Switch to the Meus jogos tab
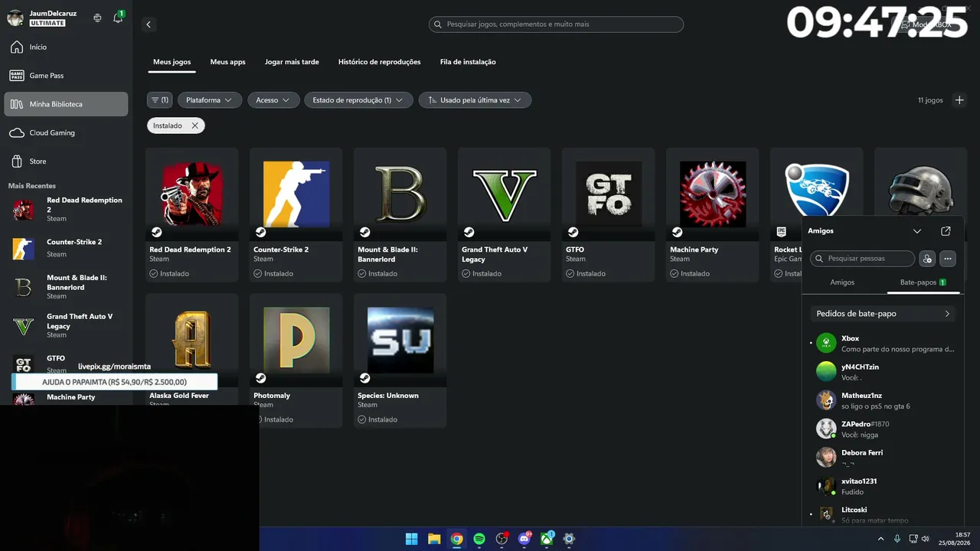Image resolution: width=980 pixels, height=551 pixels. tap(172, 62)
